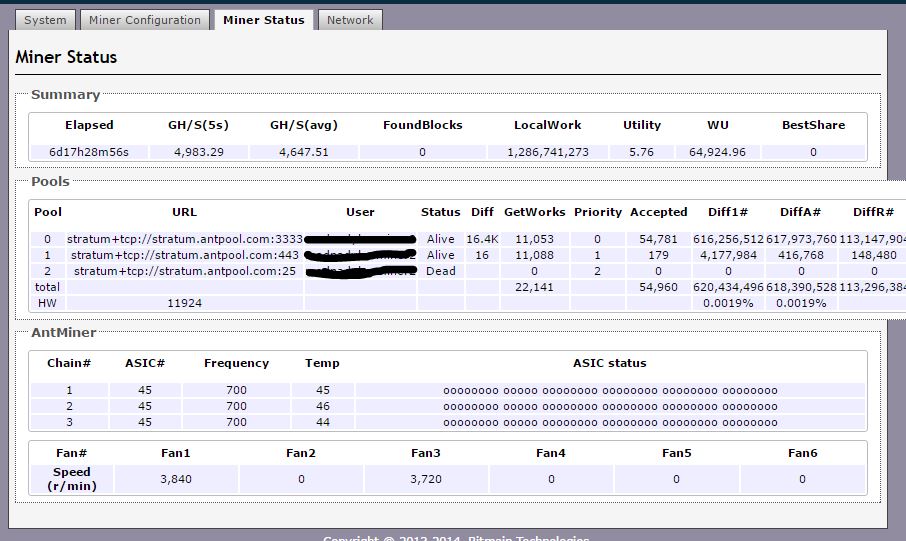The width and height of the screenshot is (906, 541).
Task: Switch to the Miner Configuration tab
Action: (144, 20)
